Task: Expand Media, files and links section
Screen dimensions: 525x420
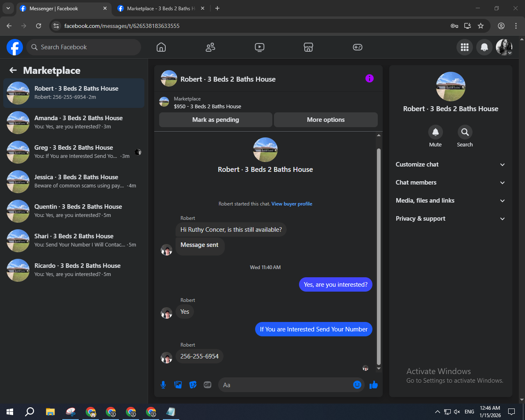Action: (450, 201)
